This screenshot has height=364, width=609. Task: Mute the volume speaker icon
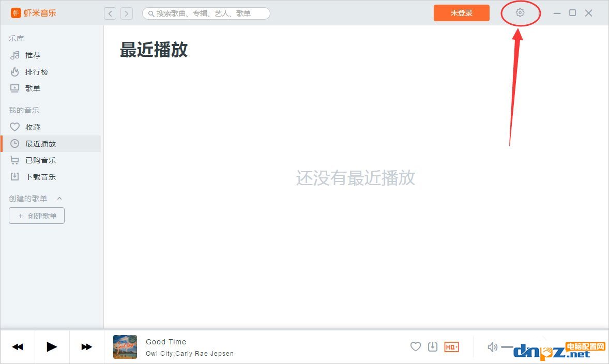(492, 347)
